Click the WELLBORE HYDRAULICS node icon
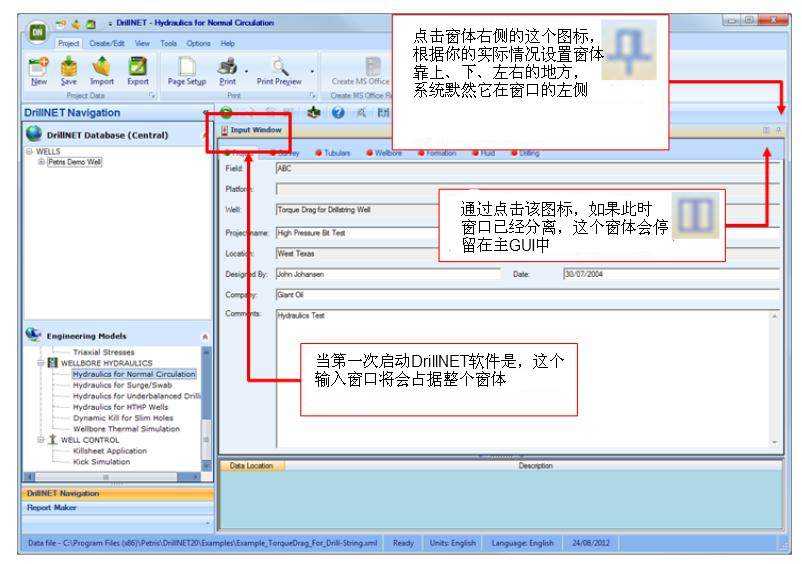 tap(52, 363)
